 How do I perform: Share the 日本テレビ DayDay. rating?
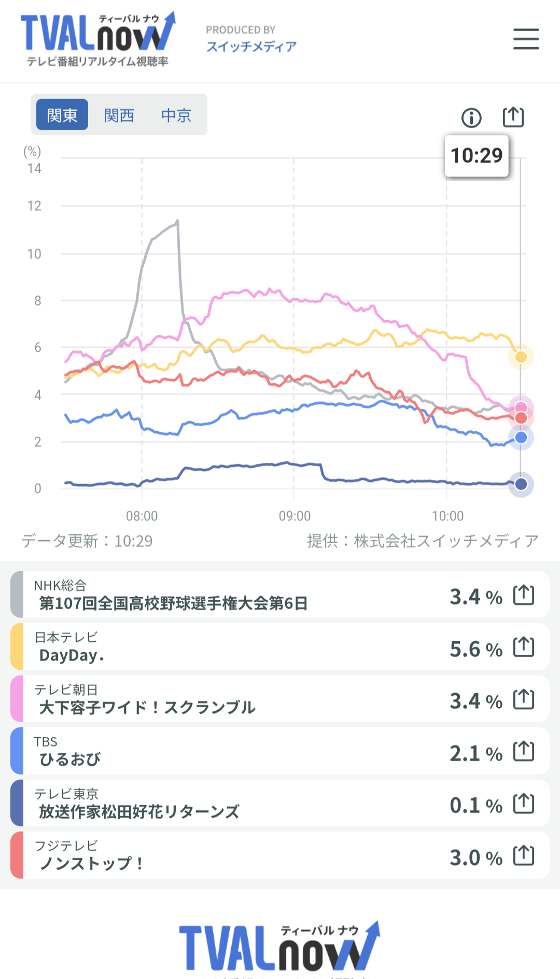click(524, 647)
